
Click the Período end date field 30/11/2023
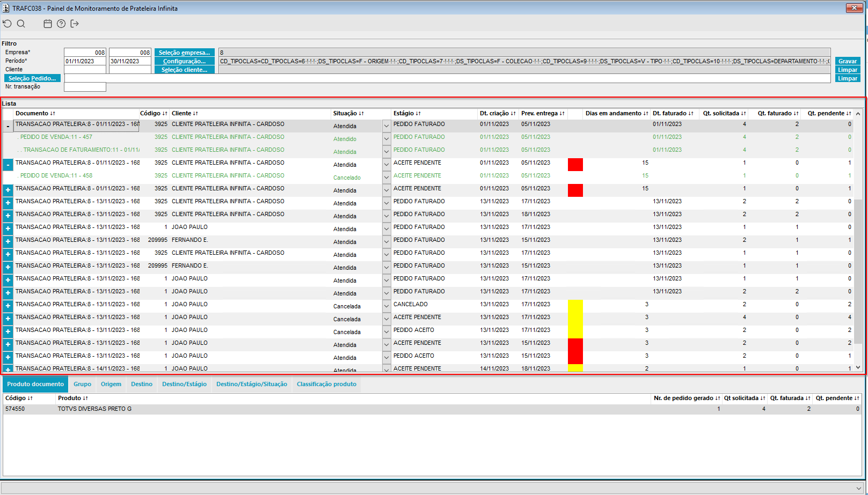pyautogui.click(x=130, y=61)
